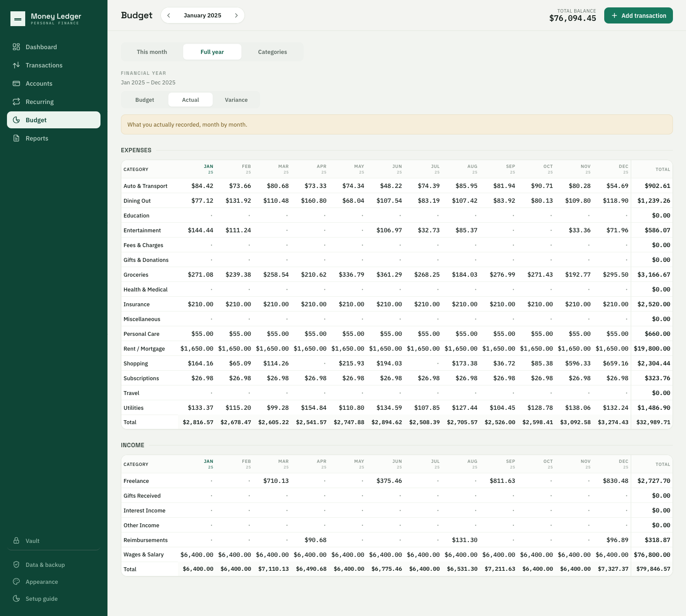Click income grand total $79,846.57
The height and width of the screenshot is (616, 686).
pyautogui.click(x=653, y=569)
